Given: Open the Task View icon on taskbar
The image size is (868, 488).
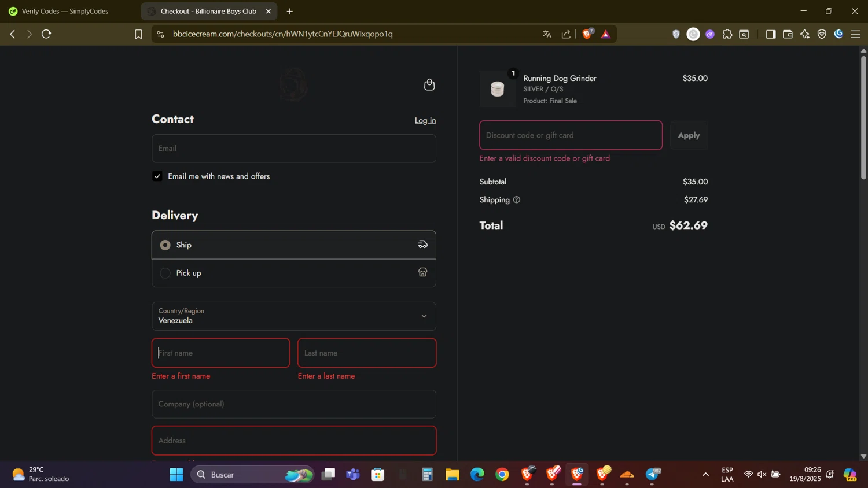Looking at the screenshot, I should tap(329, 475).
